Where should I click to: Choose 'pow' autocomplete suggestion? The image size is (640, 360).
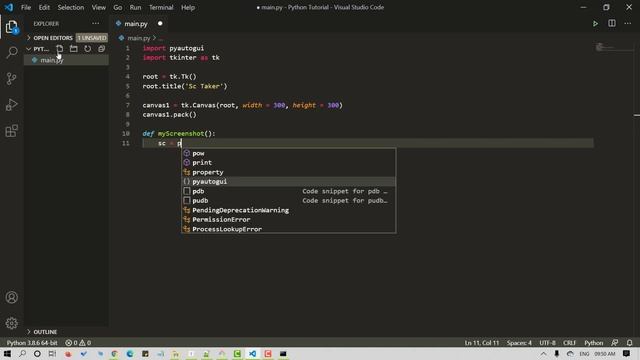tap(289, 153)
